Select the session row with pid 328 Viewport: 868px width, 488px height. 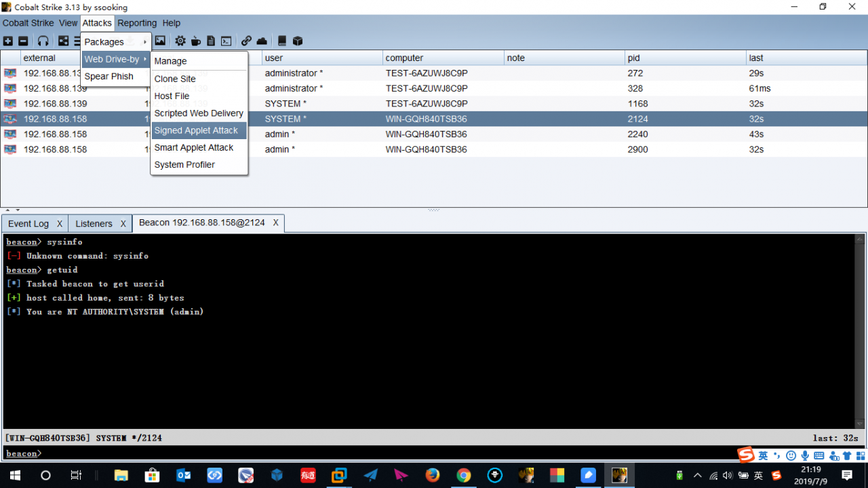[434, 88]
